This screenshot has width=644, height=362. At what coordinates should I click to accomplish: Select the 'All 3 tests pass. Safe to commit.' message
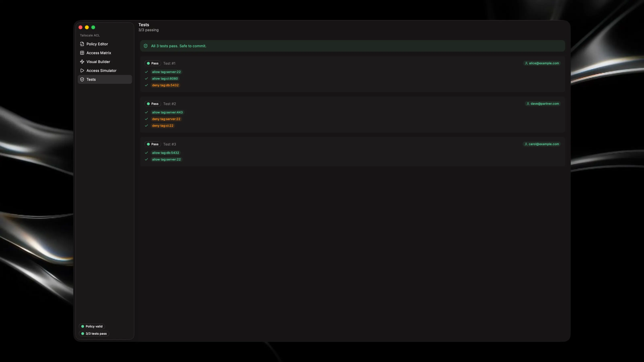(x=179, y=46)
